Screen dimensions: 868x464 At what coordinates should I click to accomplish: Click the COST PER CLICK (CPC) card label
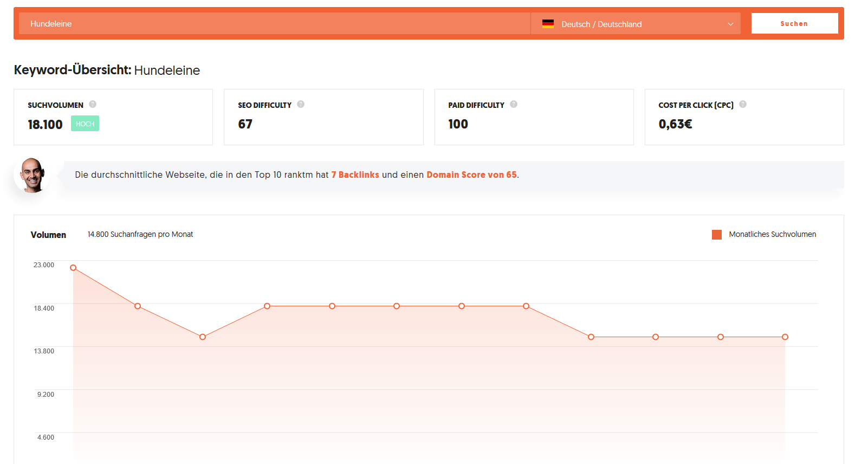click(x=696, y=105)
